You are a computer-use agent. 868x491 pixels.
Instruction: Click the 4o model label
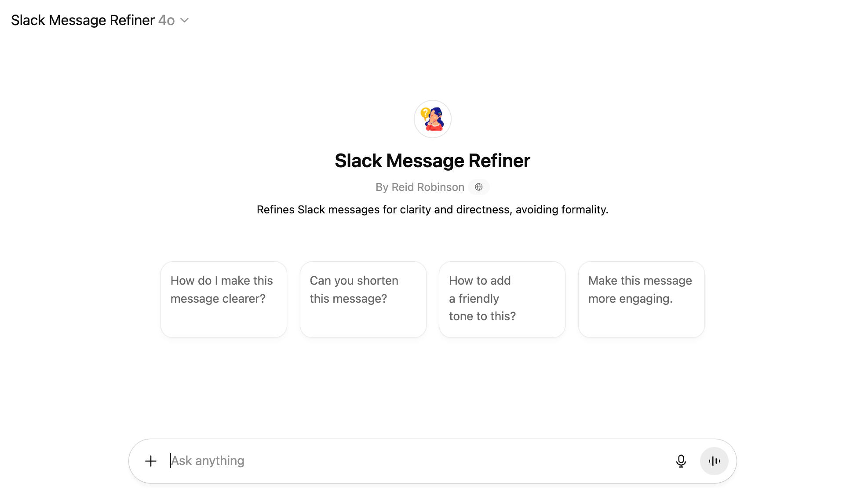pyautogui.click(x=167, y=20)
